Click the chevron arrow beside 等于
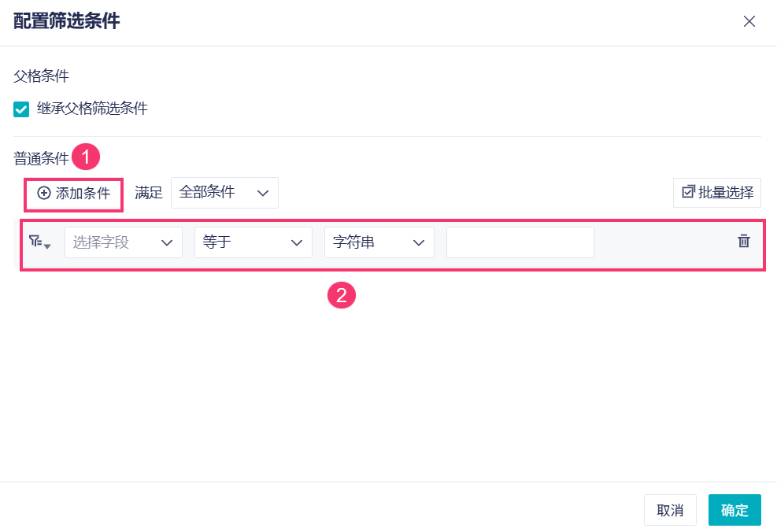Image resolution: width=777 pixels, height=532 pixels. pyautogui.click(x=297, y=242)
